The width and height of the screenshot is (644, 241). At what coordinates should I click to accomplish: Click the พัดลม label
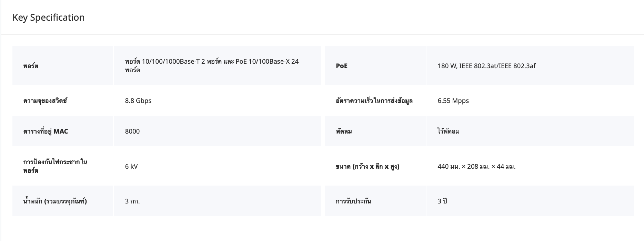pyautogui.click(x=344, y=131)
